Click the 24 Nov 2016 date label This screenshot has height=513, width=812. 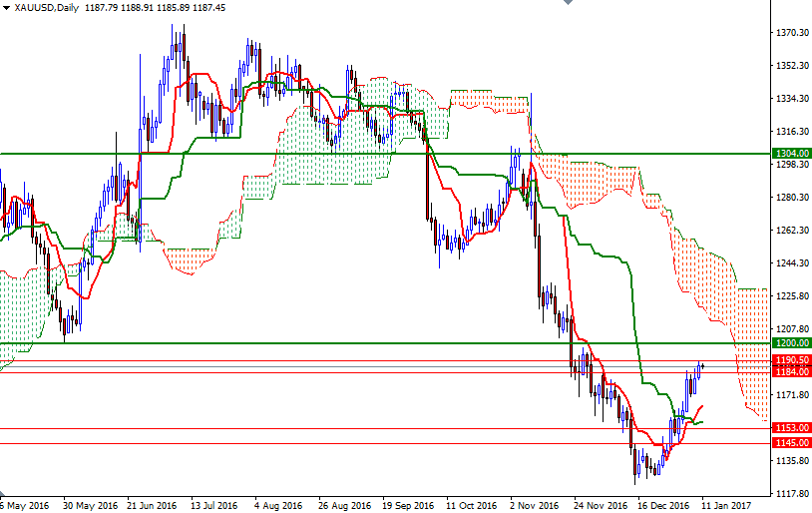(x=601, y=506)
